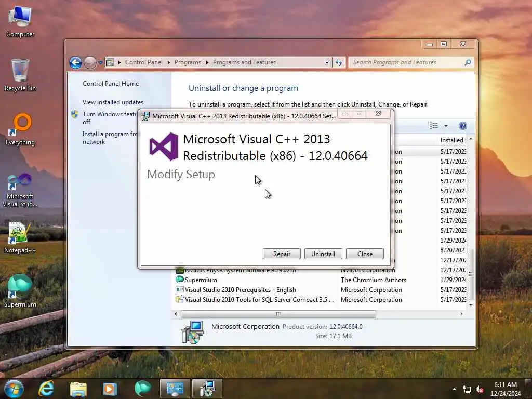The height and width of the screenshot is (399, 532).
Task: Open the recent pages dropdown arrow
Action: pos(100,63)
